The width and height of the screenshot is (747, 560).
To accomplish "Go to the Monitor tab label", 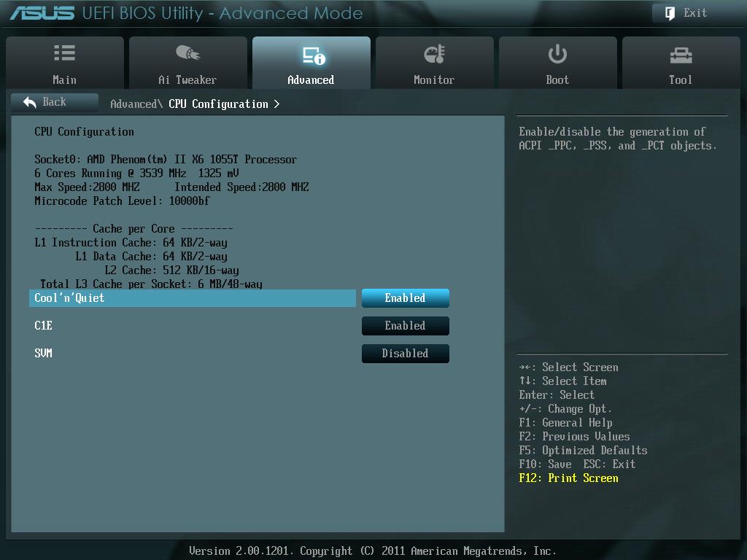I will (x=434, y=80).
